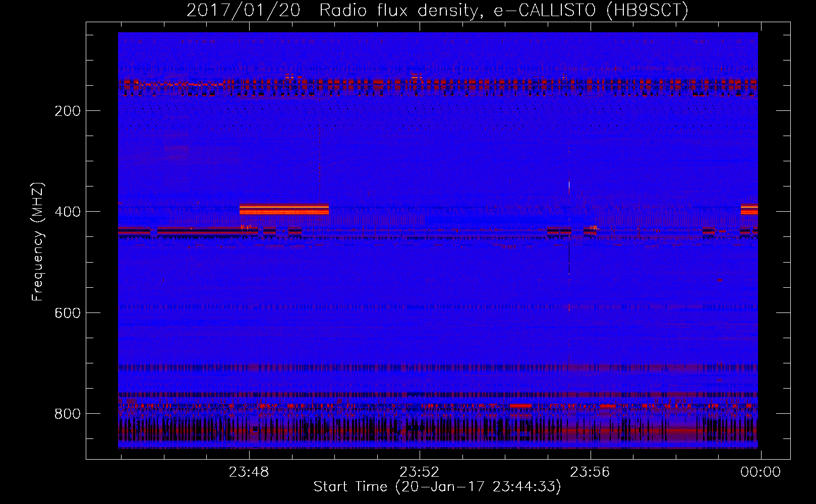Click the 600 frequency tick label
Viewport: 816px width, 504px height.
pyautogui.click(x=68, y=313)
